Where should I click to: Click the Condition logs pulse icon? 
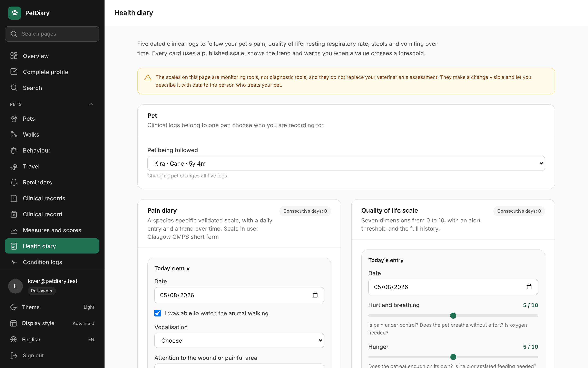point(14,262)
